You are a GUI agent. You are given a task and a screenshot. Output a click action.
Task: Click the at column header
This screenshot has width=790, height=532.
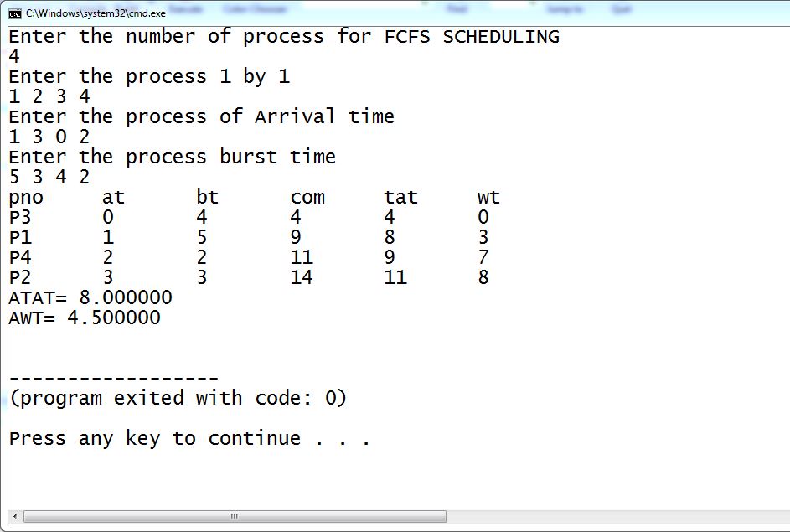(x=113, y=197)
